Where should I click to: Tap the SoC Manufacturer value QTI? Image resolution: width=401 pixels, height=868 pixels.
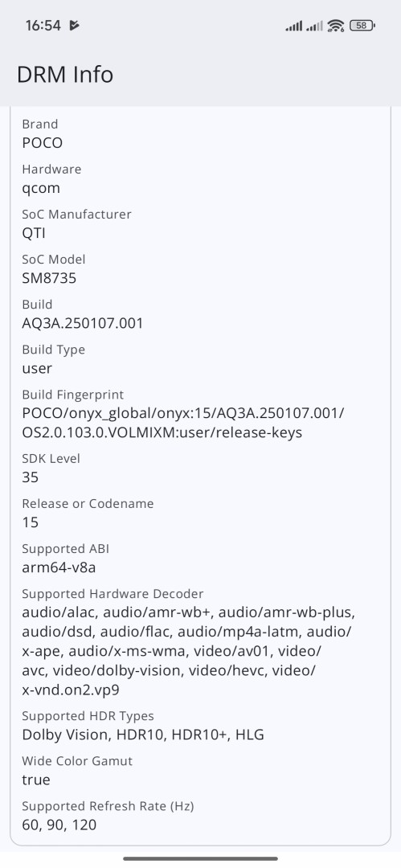34,233
